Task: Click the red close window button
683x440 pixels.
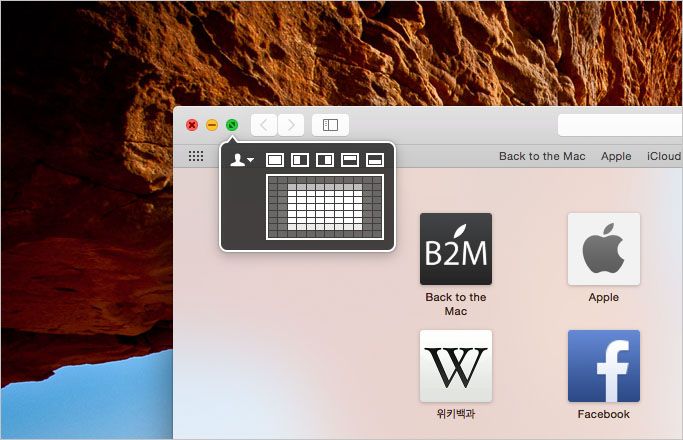Action: click(192, 125)
